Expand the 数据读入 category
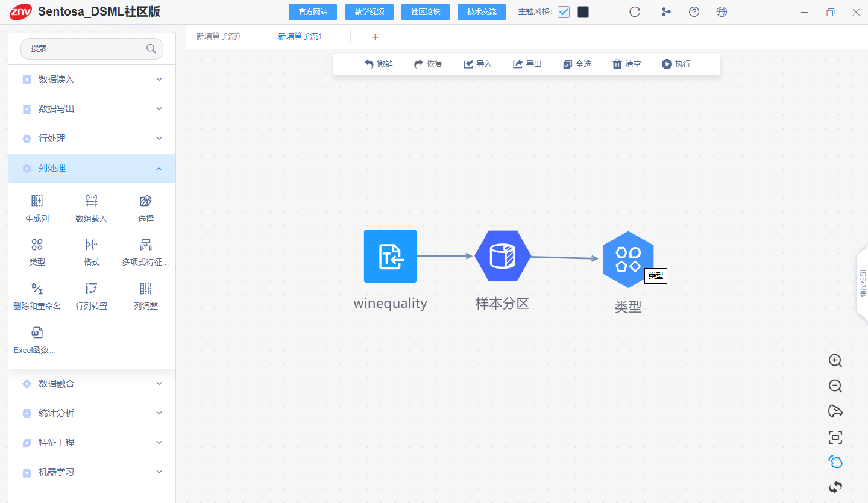 92,80
